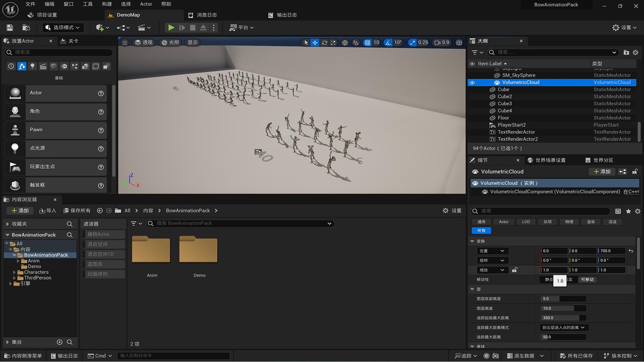Open the Demo folder thumbnail
Screen dimensions: 644x362
[x=199, y=250]
